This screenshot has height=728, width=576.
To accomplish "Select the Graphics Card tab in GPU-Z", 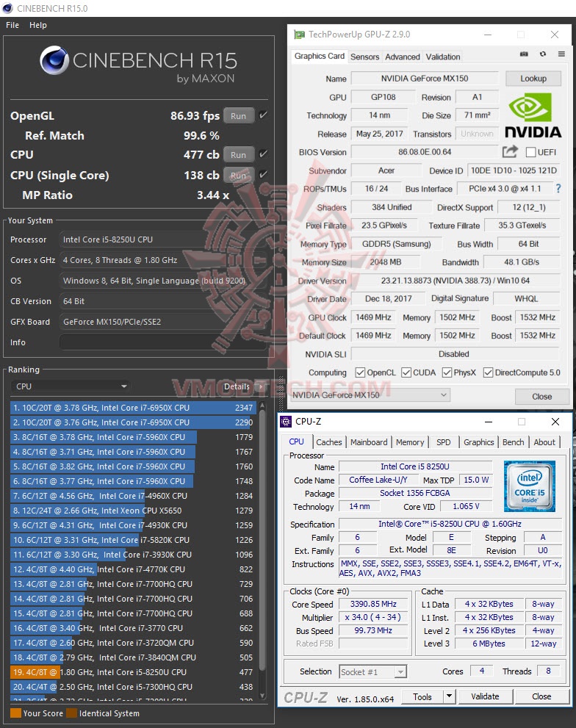I will (320, 56).
